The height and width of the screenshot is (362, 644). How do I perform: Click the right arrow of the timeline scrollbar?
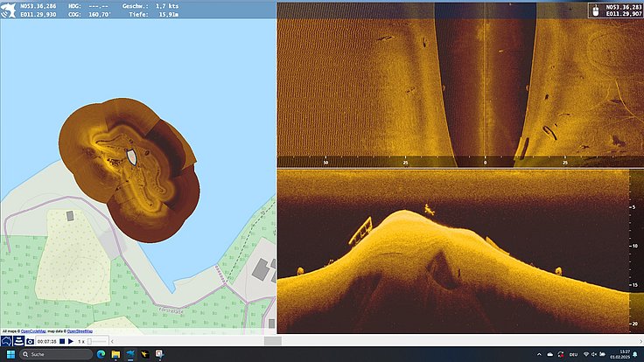640,341
